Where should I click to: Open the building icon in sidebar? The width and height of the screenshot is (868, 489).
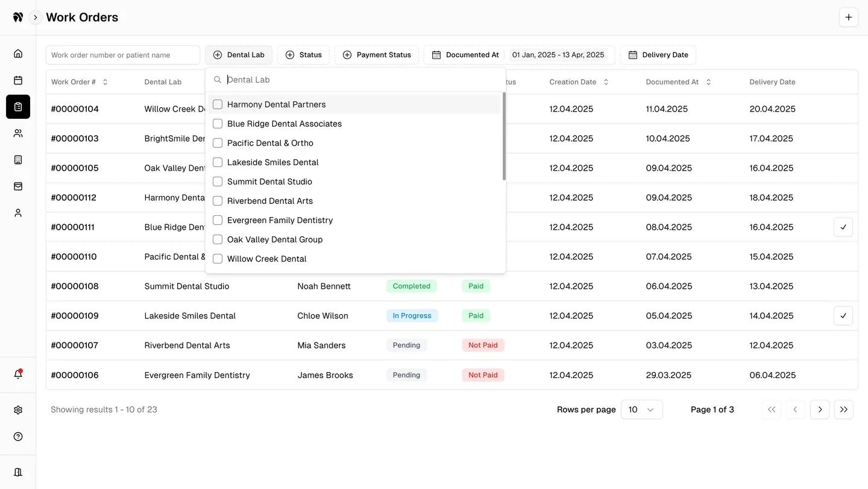pyautogui.click(x=18, y=160)
